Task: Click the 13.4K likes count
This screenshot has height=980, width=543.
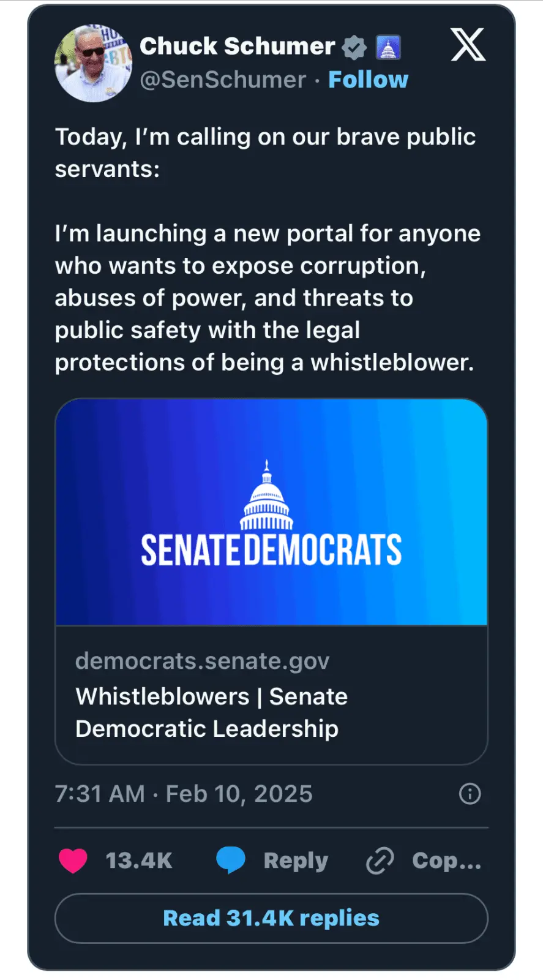Action: pyautogui.click(x=139, y=861)
